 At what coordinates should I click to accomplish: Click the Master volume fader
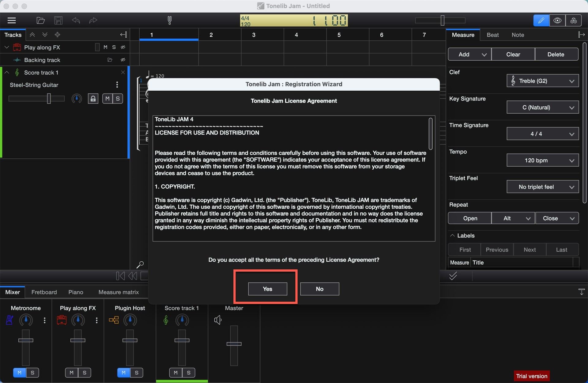pyautogui.click(x=234, y=344)
